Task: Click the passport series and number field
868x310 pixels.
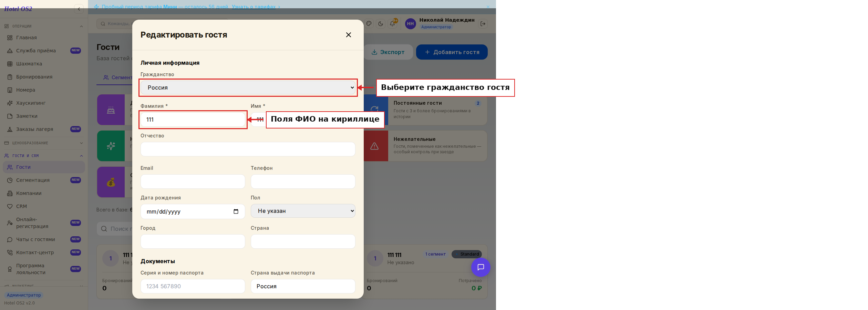Action: tap(193, 286)
